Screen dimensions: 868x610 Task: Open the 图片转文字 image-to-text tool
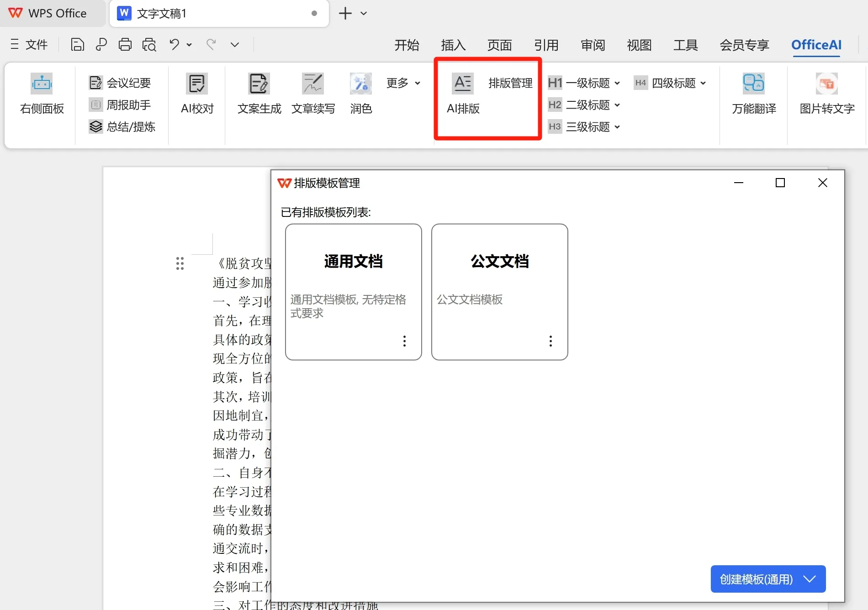coord(827,94)
